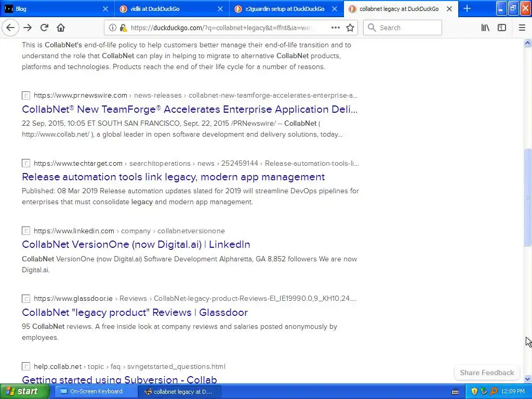Click the orange magnifier tray icon
Image resolution: width=532 pixels, height=399 pixels.
494,392
